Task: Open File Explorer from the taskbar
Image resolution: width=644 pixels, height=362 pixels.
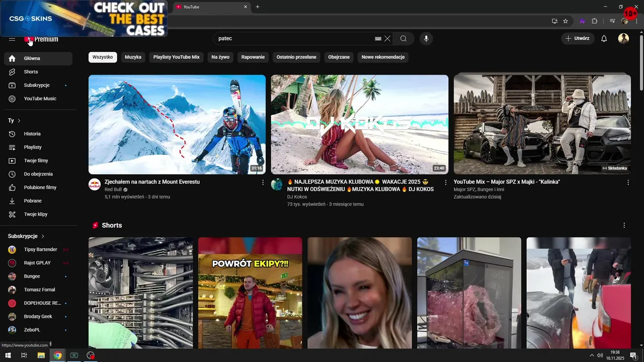Action: [x=41, y=355]
